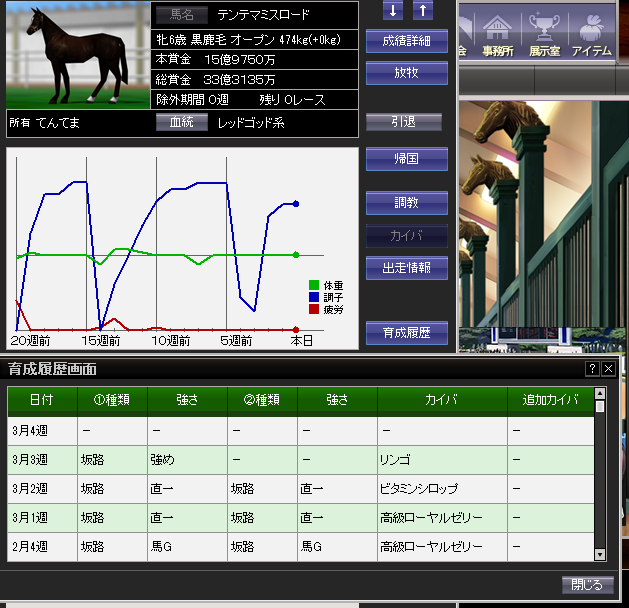View 出走情報 race entry information
This screenshot has height=608, width=629.
click(406, 268)
